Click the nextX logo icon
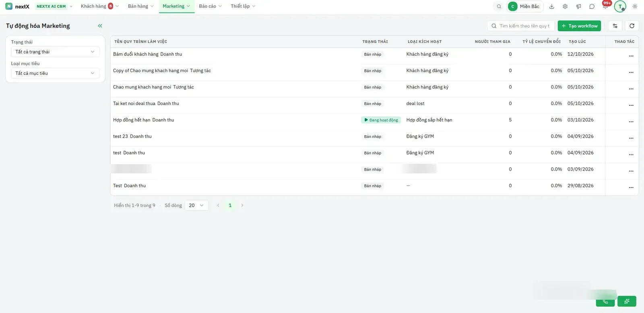644x313 pixels. 9,6
